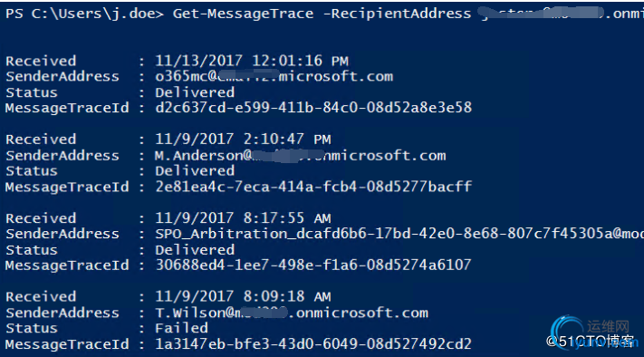644x357 pixels.
Task: Click the o365mc sender address
Action: pyautogui.click(x=274, y=76)
